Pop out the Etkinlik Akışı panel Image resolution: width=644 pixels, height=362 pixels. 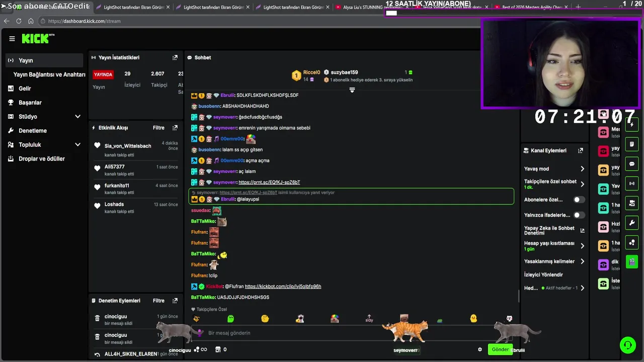[175, 128]
